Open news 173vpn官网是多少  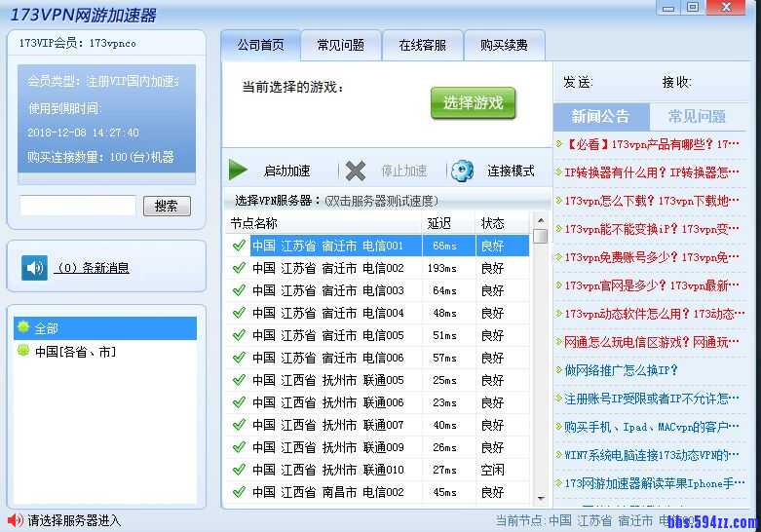coord(651,285)
